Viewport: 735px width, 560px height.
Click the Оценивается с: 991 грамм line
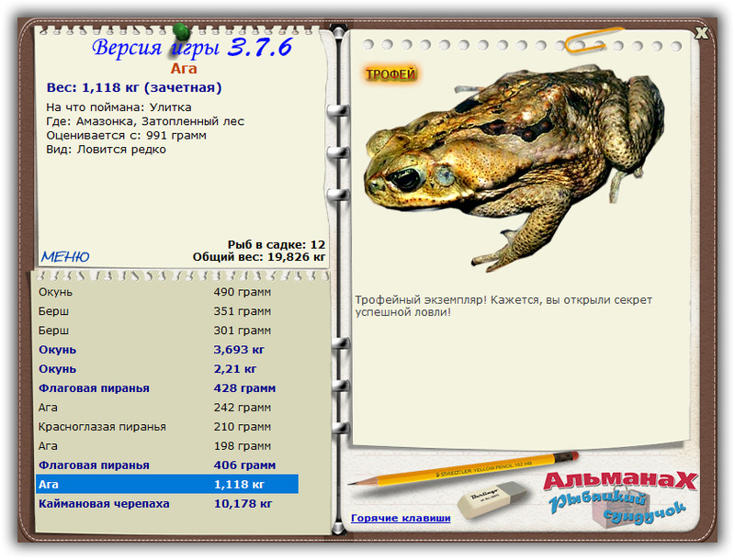126,135
